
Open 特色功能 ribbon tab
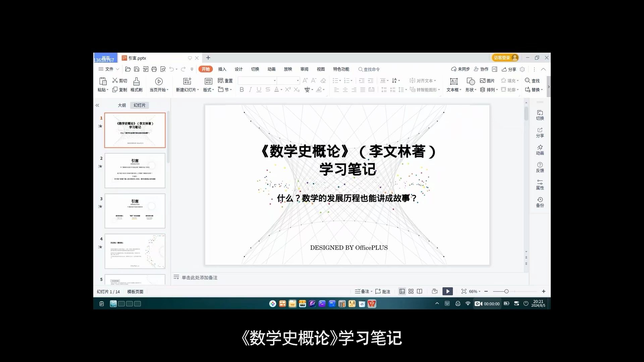(341, 69)
